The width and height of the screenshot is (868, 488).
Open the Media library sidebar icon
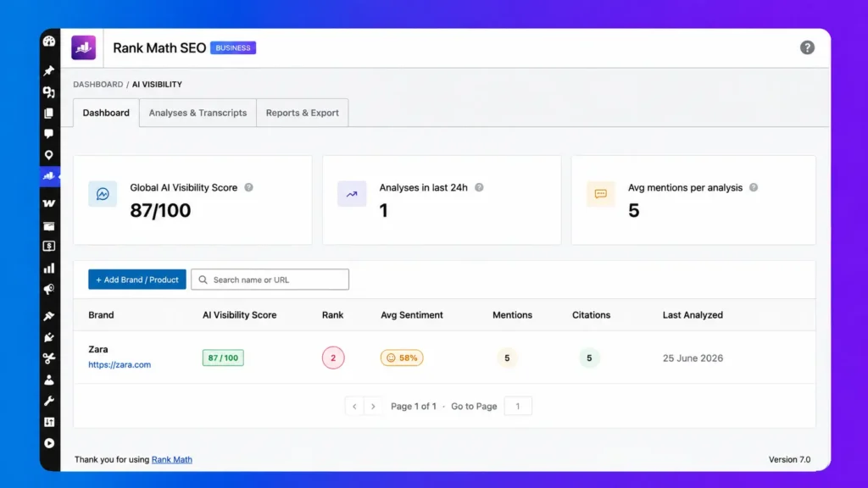pos(49,91)
